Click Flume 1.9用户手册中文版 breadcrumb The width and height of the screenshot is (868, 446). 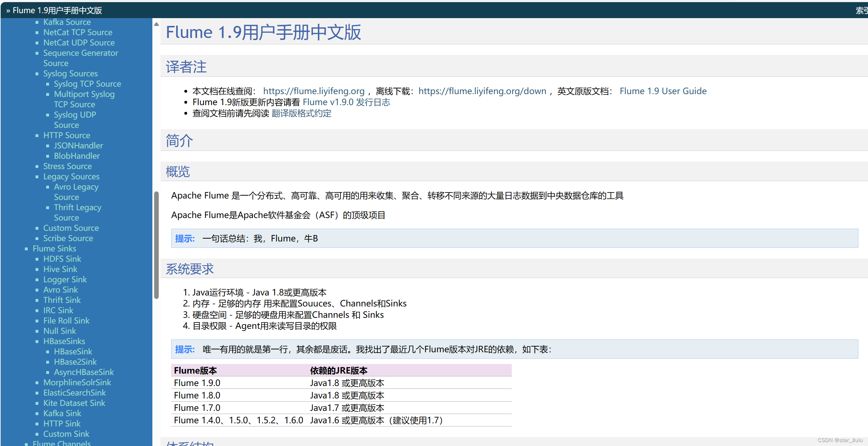point(57,10)
